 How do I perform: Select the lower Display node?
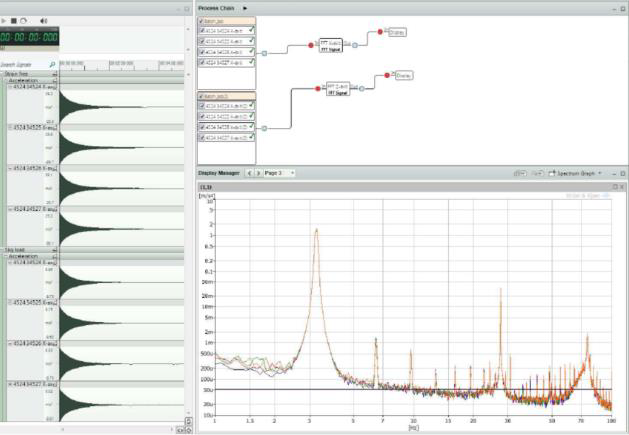tap(404, 75)
